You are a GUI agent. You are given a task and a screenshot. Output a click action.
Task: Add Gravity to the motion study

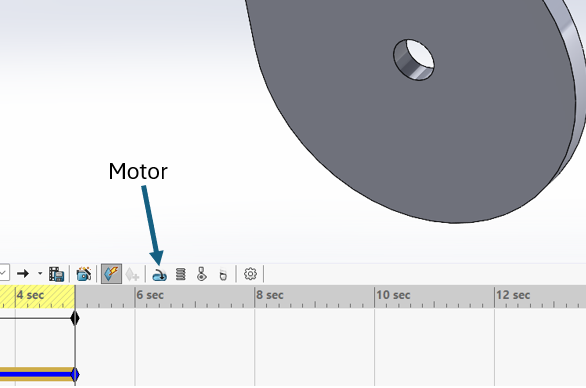pos(223,275)
